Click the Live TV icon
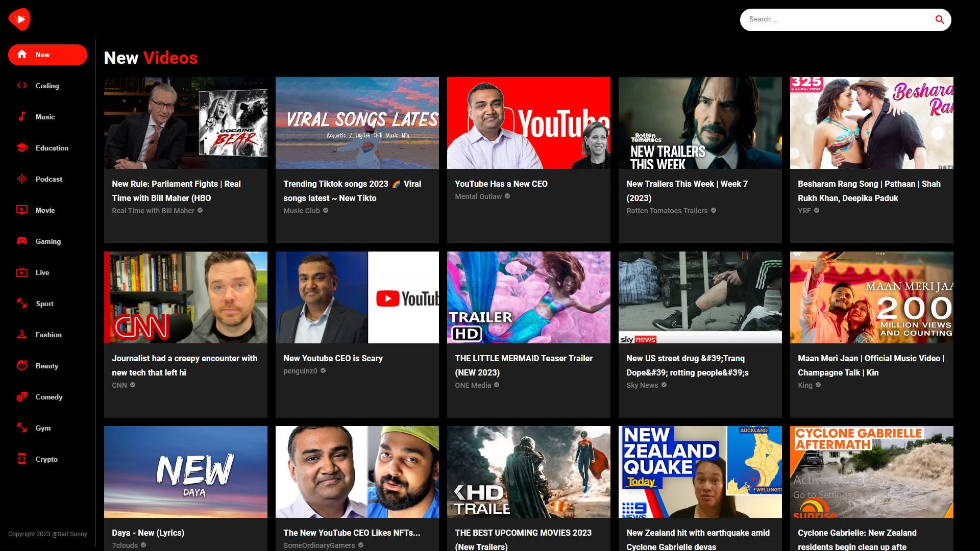The width and height of the screenshot is (980, 551). click(22, 272)
